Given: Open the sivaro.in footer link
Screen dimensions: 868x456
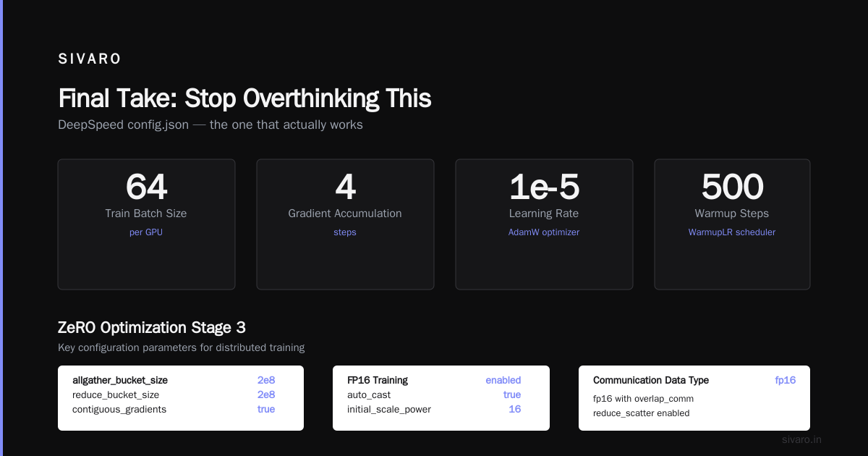Looking at the screenshot, I should coord(802,439).
